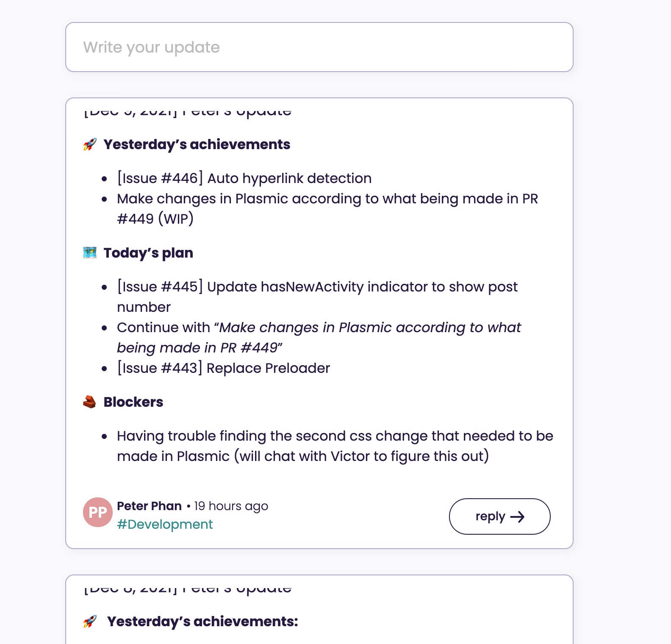Open the #Development channel link
This screenshot has width=671, height=644.
click(165, 524)
